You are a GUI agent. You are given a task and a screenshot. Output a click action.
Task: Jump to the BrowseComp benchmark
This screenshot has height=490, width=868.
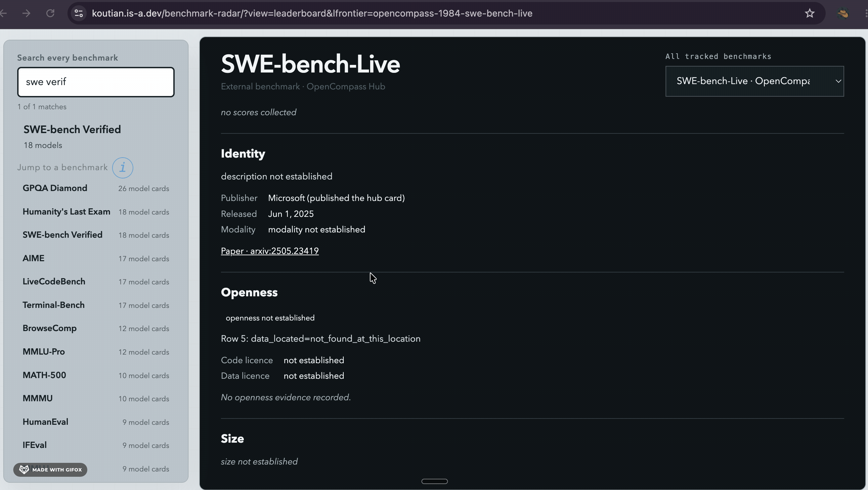(x=96, y=328)
